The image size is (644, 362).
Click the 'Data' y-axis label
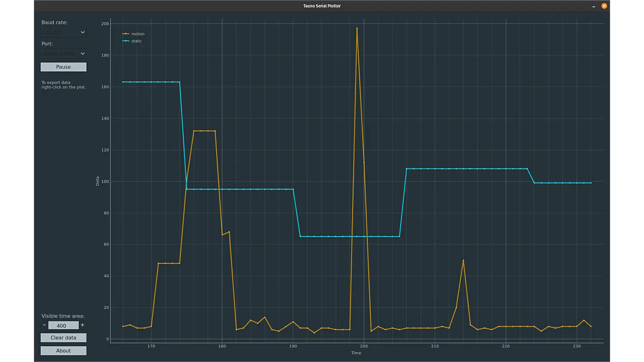pyautogui.click(x=98, y=181)
